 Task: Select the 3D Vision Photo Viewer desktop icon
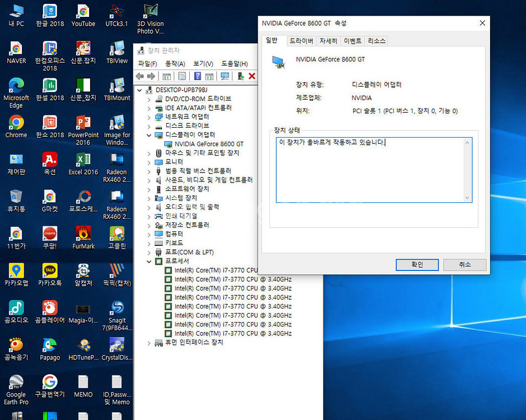pos(150,19)
